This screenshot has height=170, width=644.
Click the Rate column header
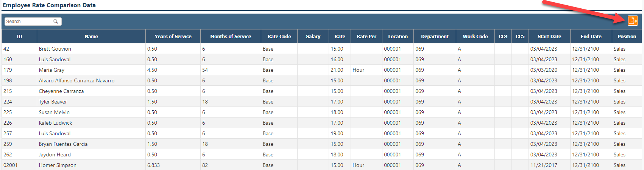click(x=340, y=37)
